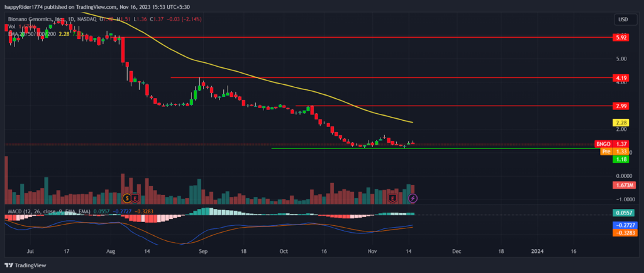Screen dimensions: 644x273
Task: Click the August earnings E marker
Action: click(135, 198)
